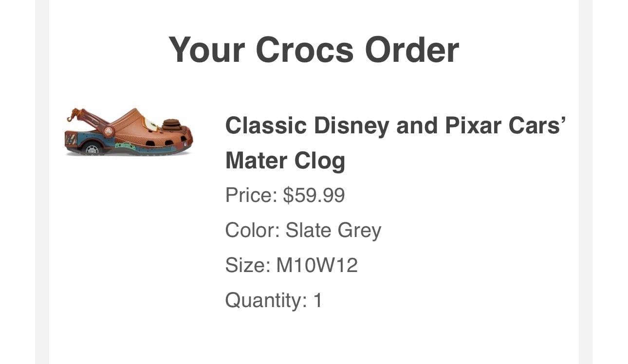This screenshot has width=628, height=364.
Task: Click the word 'Crocs' in the heading
Action: [304, 49]
